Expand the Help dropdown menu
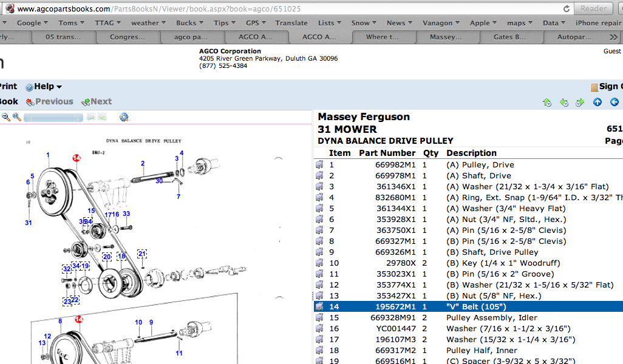The height and width of the screenshot is (364, 623). pos(59,87)
